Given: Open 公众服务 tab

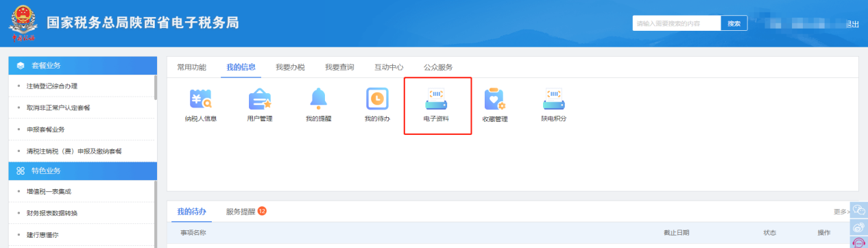Looking at the screenshot, I should pyautogui.click(x=438, y=67).
